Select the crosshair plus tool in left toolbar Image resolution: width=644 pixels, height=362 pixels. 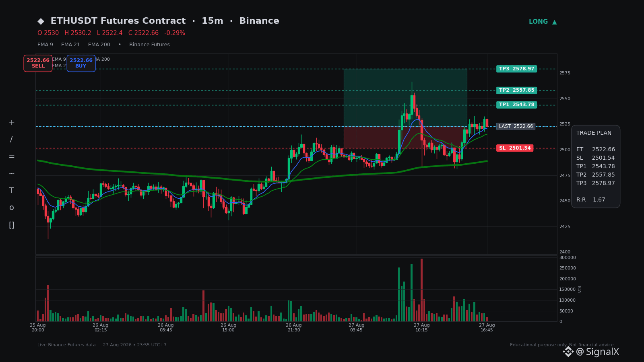pos(12,122)
